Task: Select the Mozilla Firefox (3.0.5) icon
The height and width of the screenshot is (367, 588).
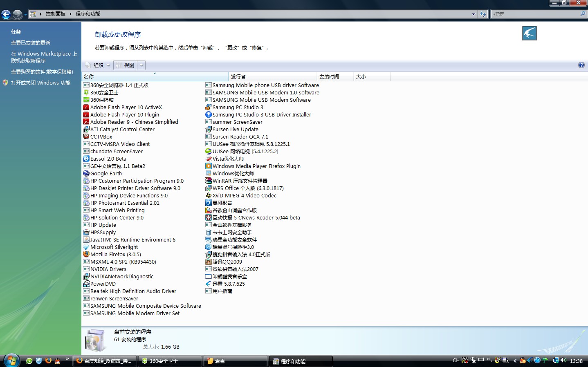Action: (86, 254)
